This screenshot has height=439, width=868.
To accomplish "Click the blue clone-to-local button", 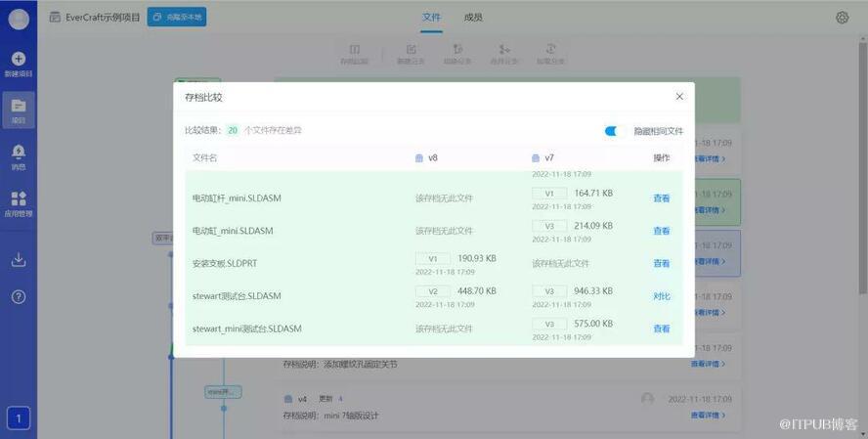I will pos(177,18).
